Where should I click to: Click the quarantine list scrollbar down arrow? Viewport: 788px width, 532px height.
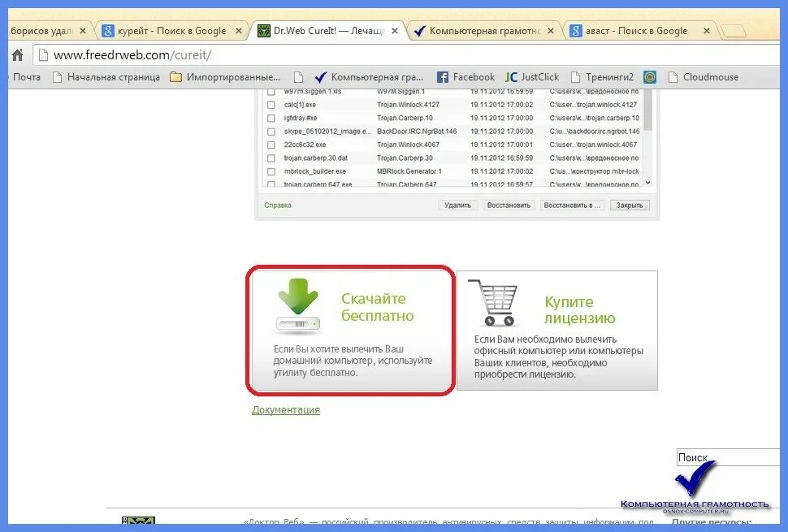[647, 183]
